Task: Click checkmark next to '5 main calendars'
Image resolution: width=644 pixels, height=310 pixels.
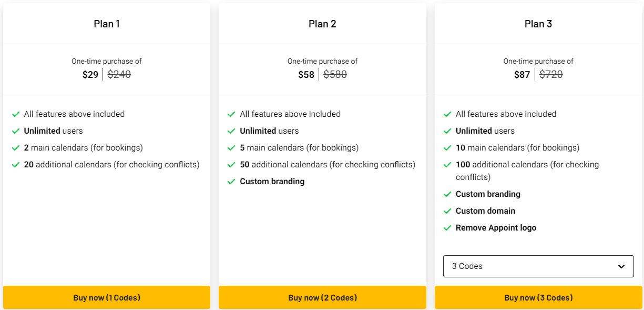Action: (x=231, y=148)
